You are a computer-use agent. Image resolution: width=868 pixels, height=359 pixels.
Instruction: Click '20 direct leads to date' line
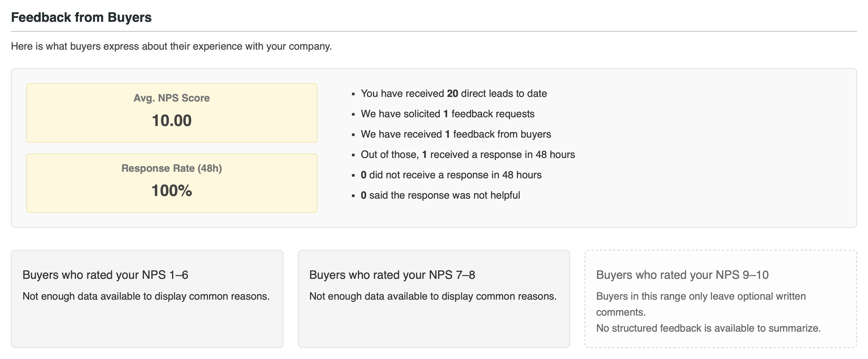click(x=454, y=93)
